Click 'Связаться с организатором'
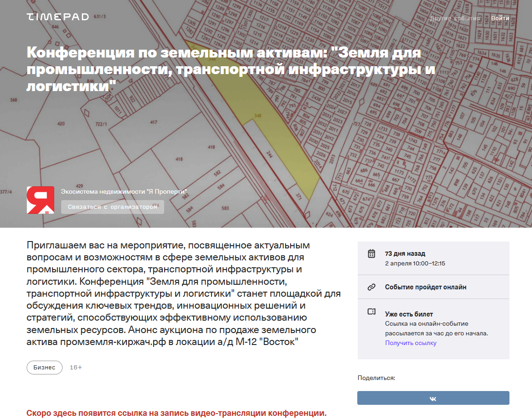The width and height of the screenshot is (532, 420). [x=112, y=207]
